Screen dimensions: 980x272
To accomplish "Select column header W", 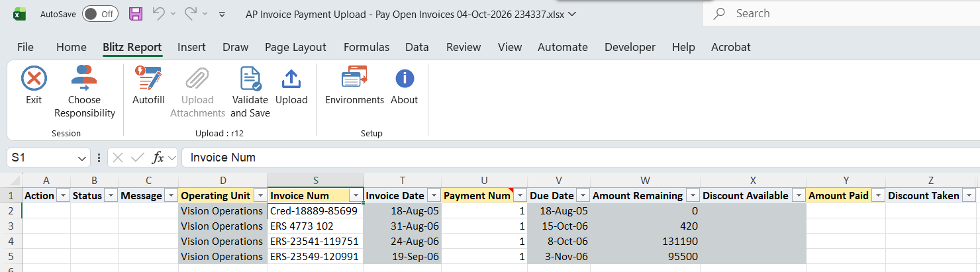I will [x=645, y=180].
